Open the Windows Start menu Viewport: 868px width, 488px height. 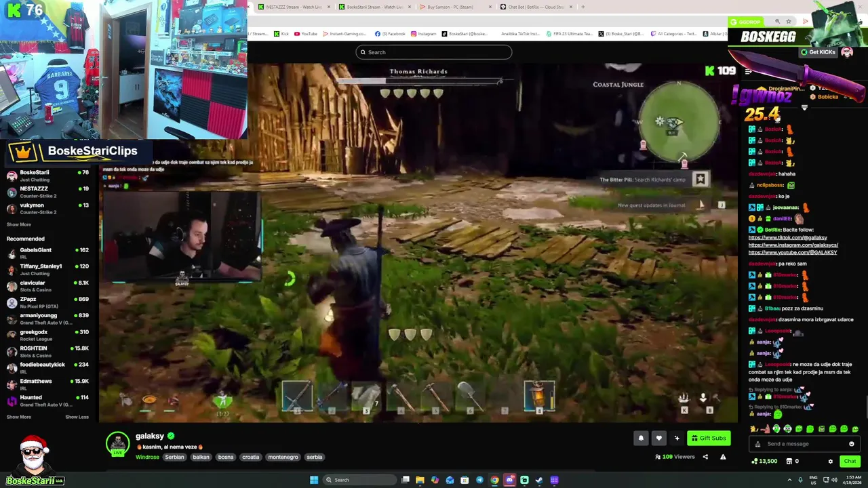tap(314, 480)
